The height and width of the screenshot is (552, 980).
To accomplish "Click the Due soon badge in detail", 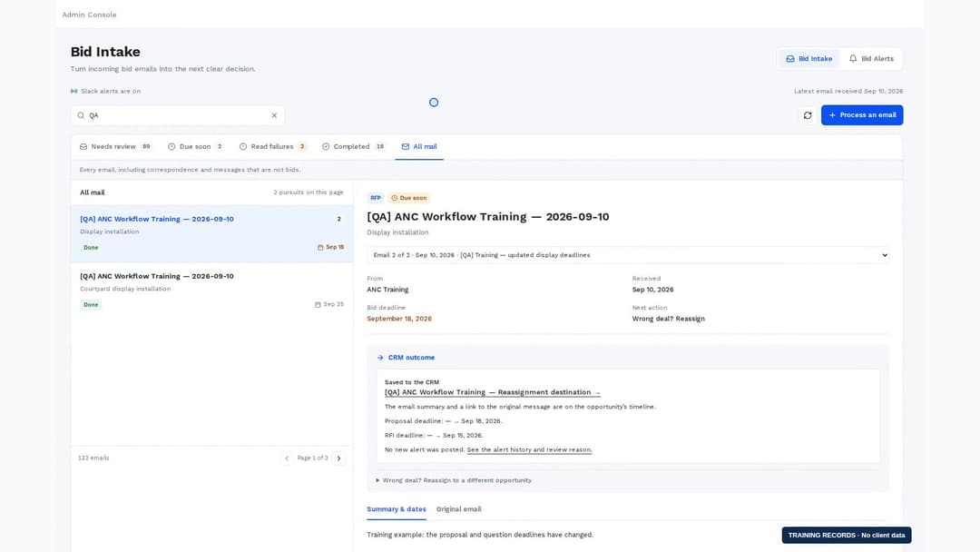I will coord(409,198).
